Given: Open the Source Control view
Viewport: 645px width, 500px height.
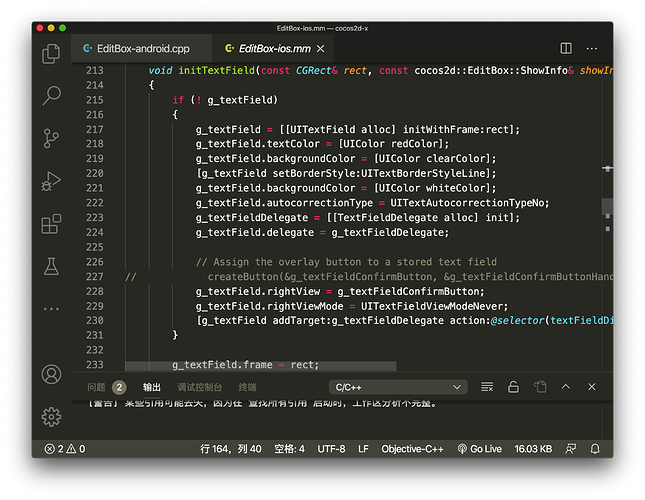Looking at the screenshot, I should 51,139.
